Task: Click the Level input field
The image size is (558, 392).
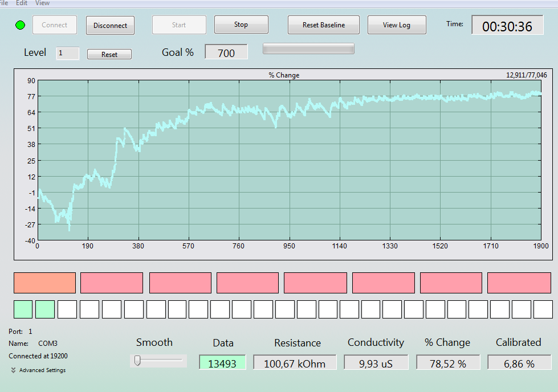Action: 68,54
